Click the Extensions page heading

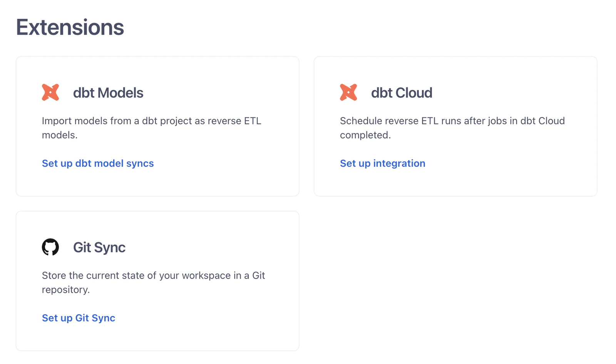pyautogui.click(x=70, y=27)
